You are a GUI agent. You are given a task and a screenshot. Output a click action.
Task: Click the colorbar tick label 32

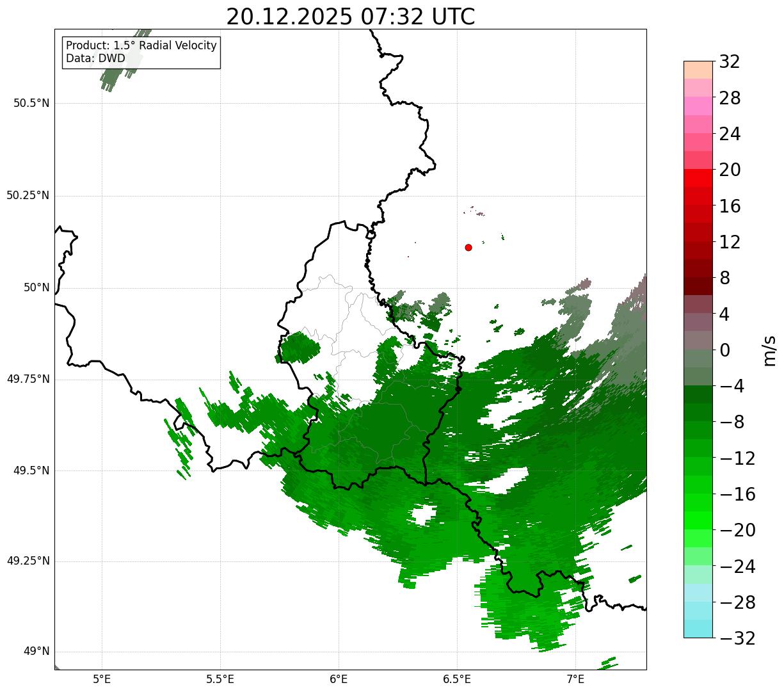[x=730, y=61]
